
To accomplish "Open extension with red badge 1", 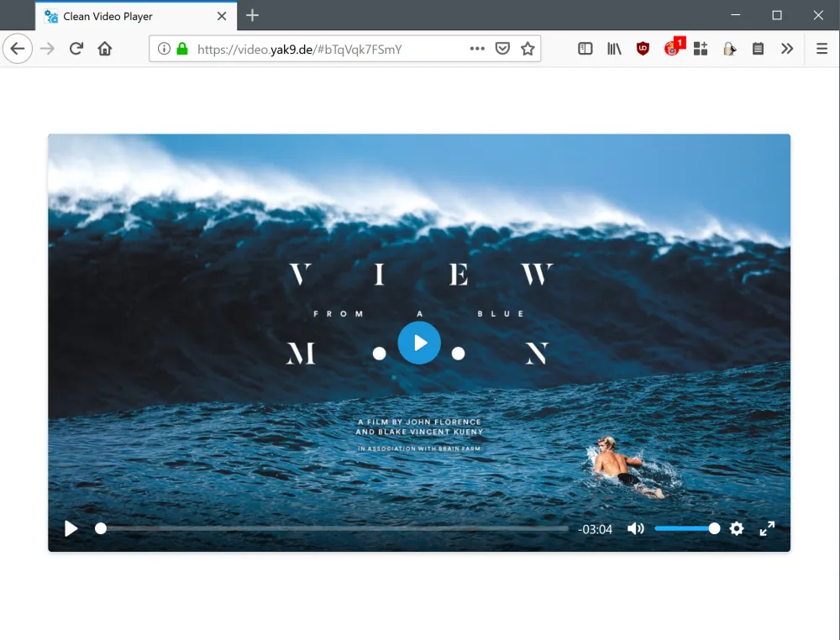I will [x=674, y=47].
